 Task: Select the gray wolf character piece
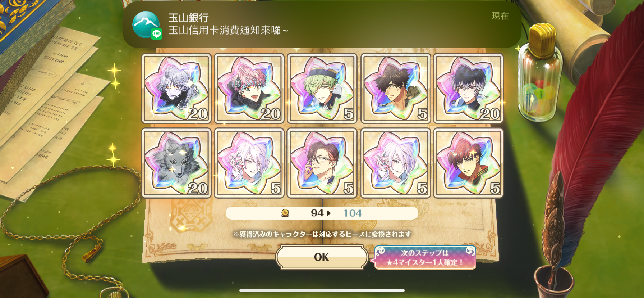[176, 163]
